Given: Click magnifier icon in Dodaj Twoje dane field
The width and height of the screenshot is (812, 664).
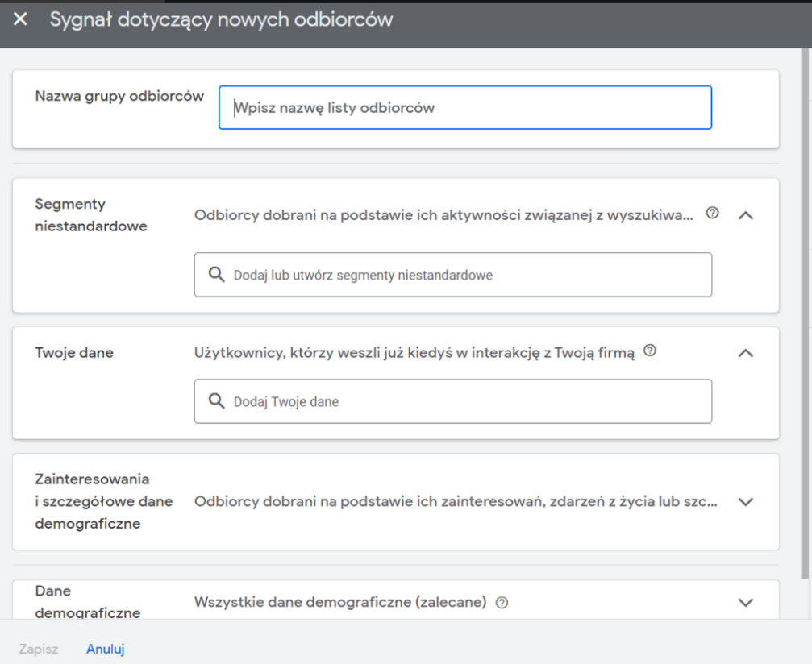Looking at the screenshot, I should (x=216, y=401).
